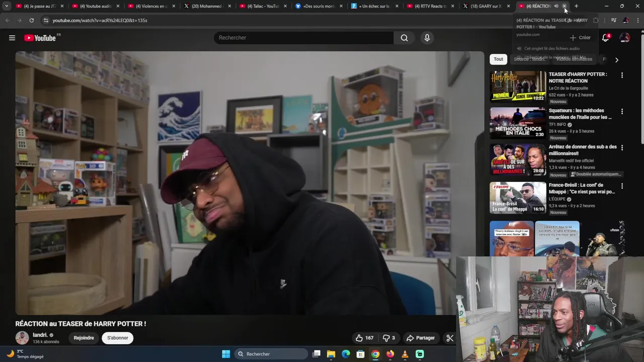Open options for Arrêtez de donner video
Image resolution: width=644 pixels, height=362 pixels.
point(622,148)
